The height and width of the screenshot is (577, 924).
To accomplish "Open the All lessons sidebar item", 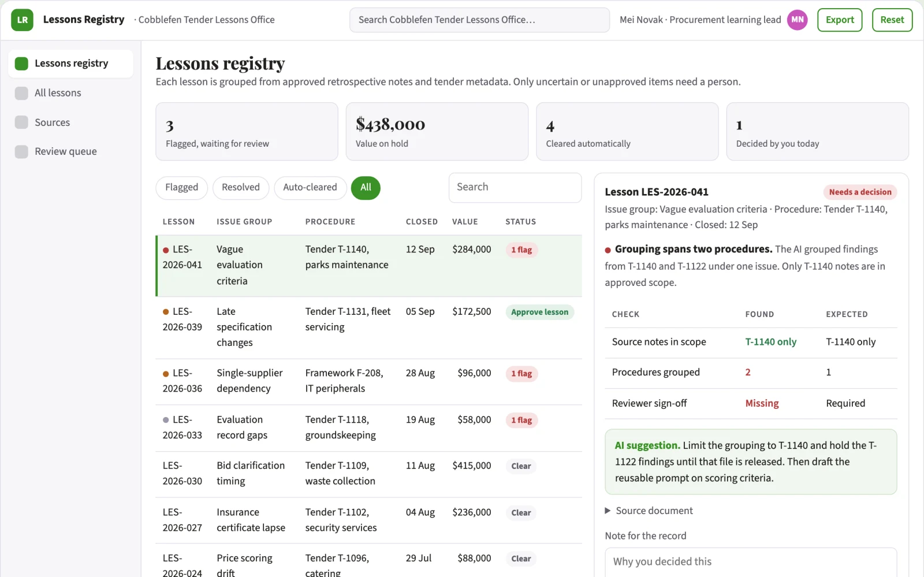I will pos(70,93).
